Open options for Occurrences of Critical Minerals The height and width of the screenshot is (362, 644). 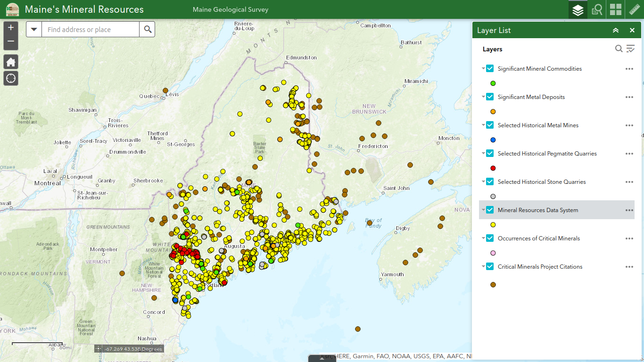coord(629,239)
